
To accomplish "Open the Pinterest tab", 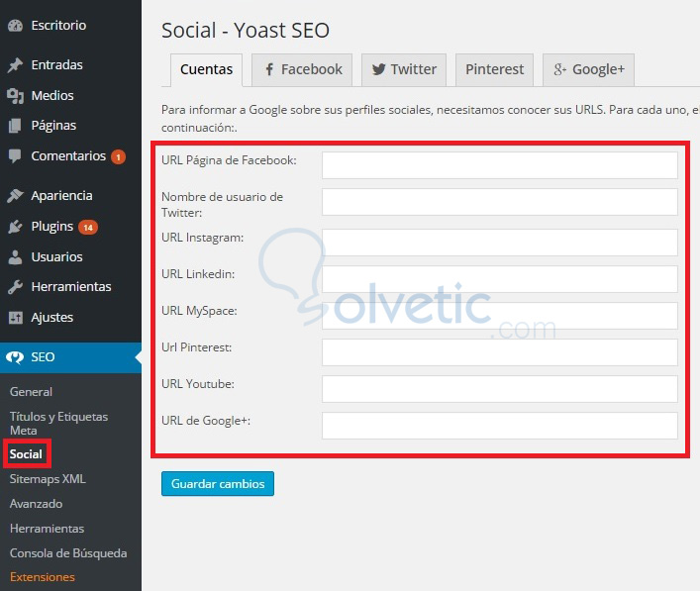I will (x=494, y=69).
